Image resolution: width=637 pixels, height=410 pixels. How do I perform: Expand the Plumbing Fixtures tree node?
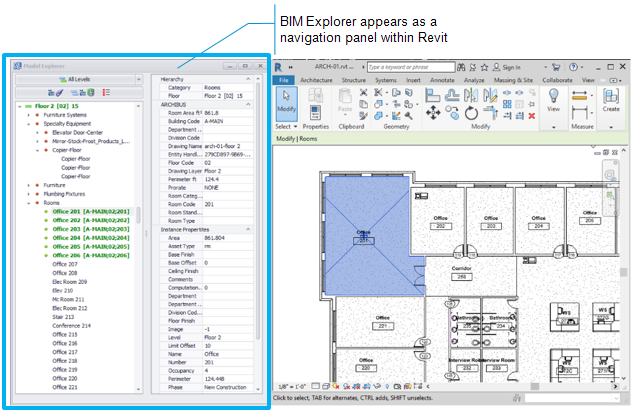click(x=28, y=194)
